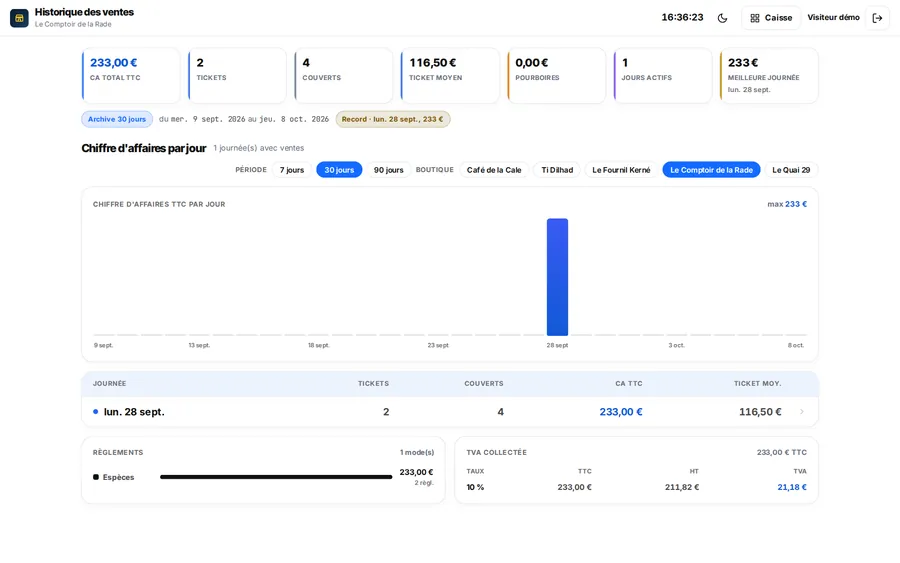Click the 10 % tax rate cell
This screenshot has height=563, width=900.
tap(475, 487)
